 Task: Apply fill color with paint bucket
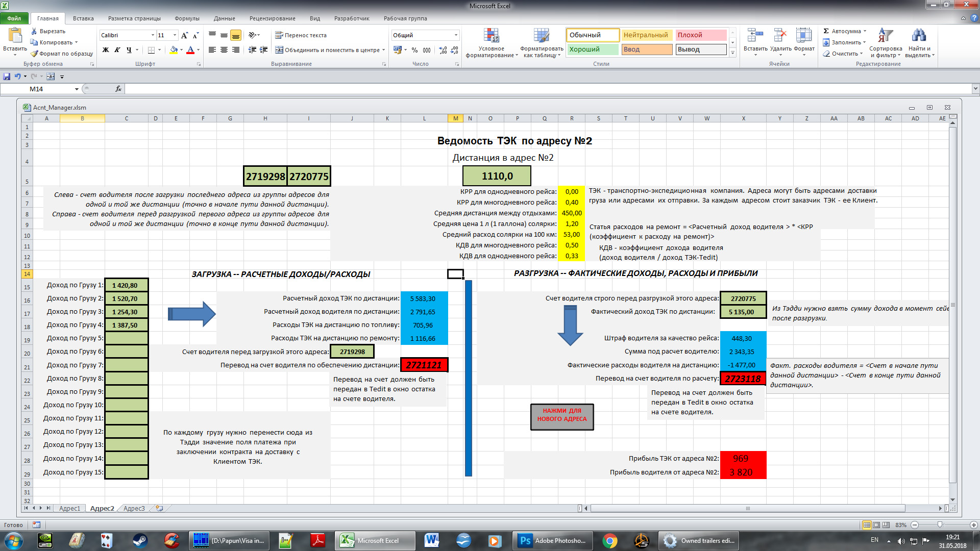(x=174, y=50)
